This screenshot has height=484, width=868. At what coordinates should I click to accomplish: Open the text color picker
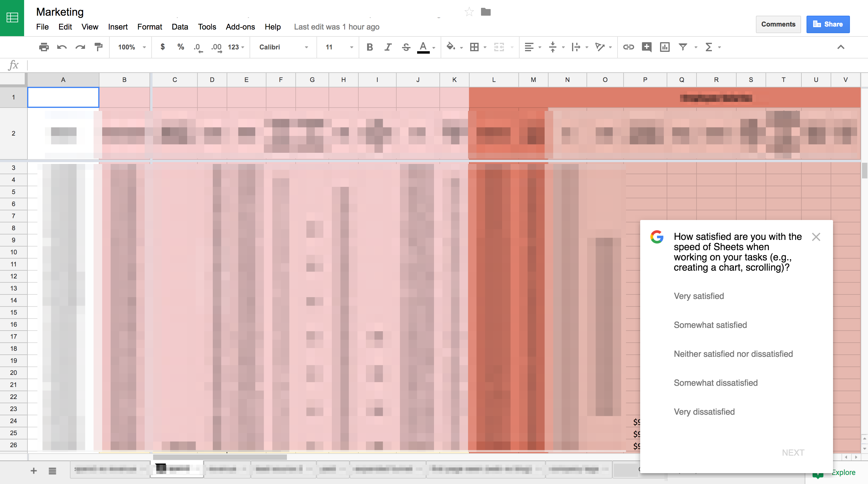pos(423,47)
